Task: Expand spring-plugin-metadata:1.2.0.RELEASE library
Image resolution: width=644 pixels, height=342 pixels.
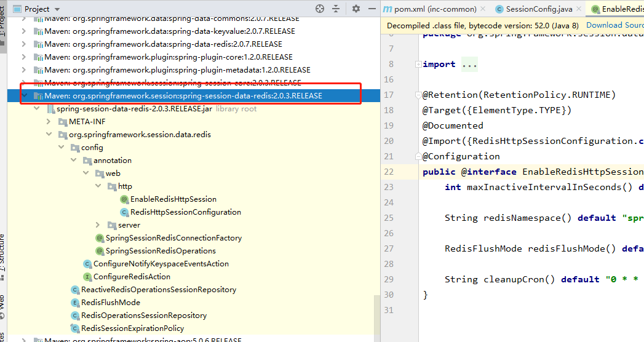Action: click(x=24, y=70)
